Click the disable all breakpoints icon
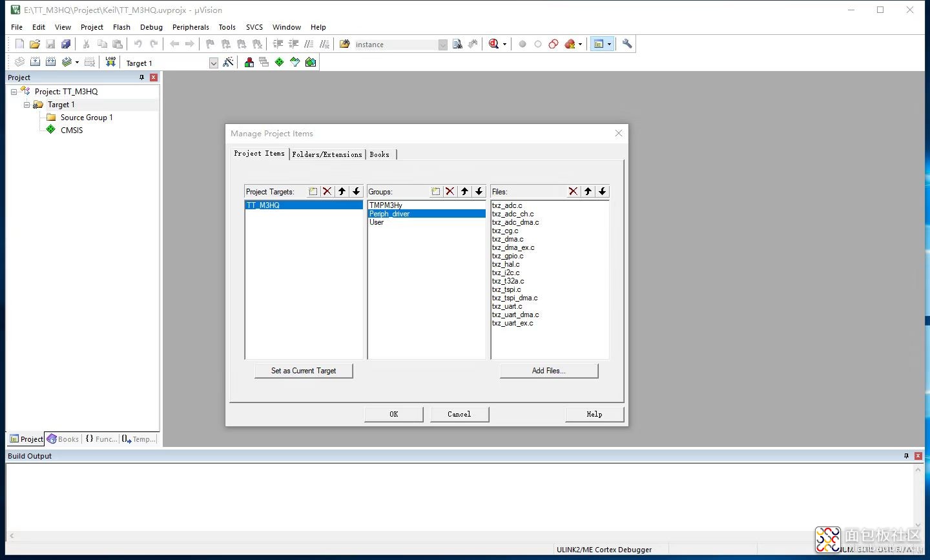Image resolution: width=930 pixels, height=560 pixels. point(553,44)
